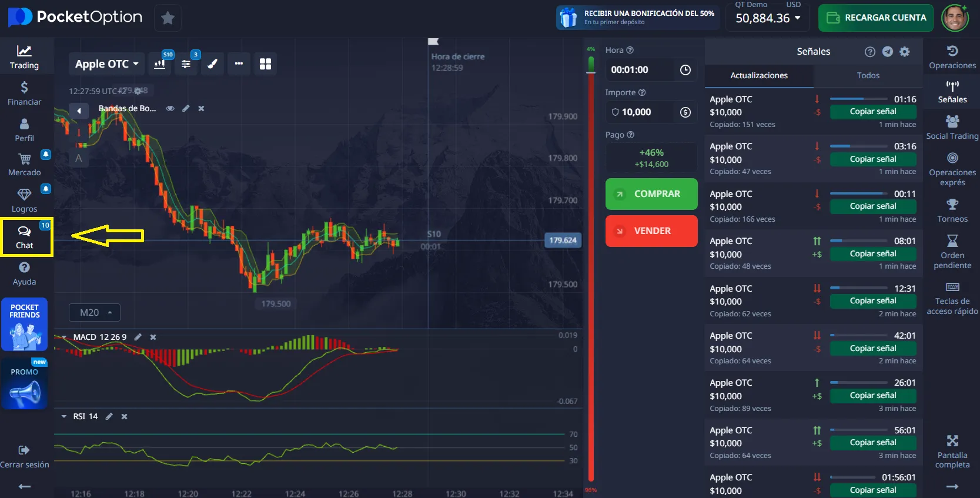This screenshot has height=498, width=980.
Task: Copiar señal with 56:01 timer
Action: pos(873,443)
